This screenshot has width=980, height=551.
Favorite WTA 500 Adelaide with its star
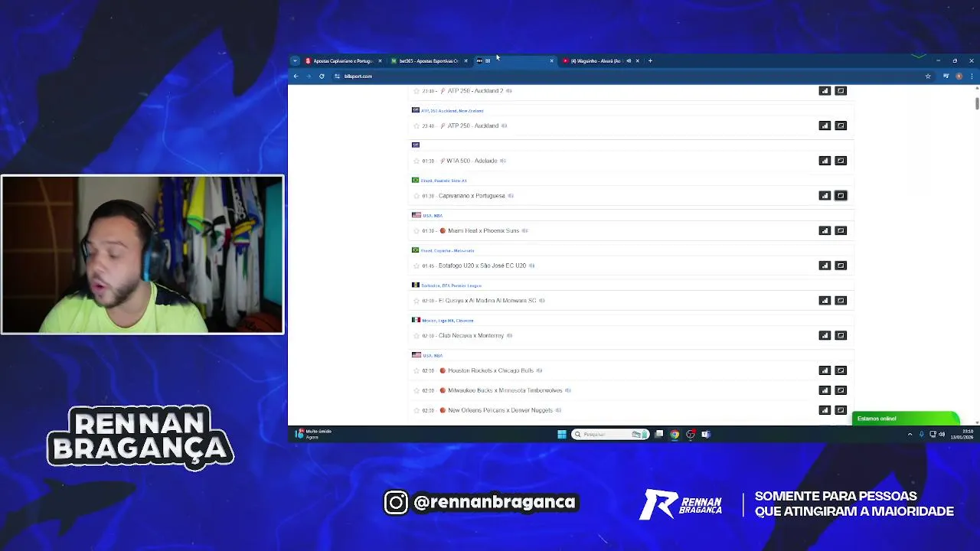(416, 161)
